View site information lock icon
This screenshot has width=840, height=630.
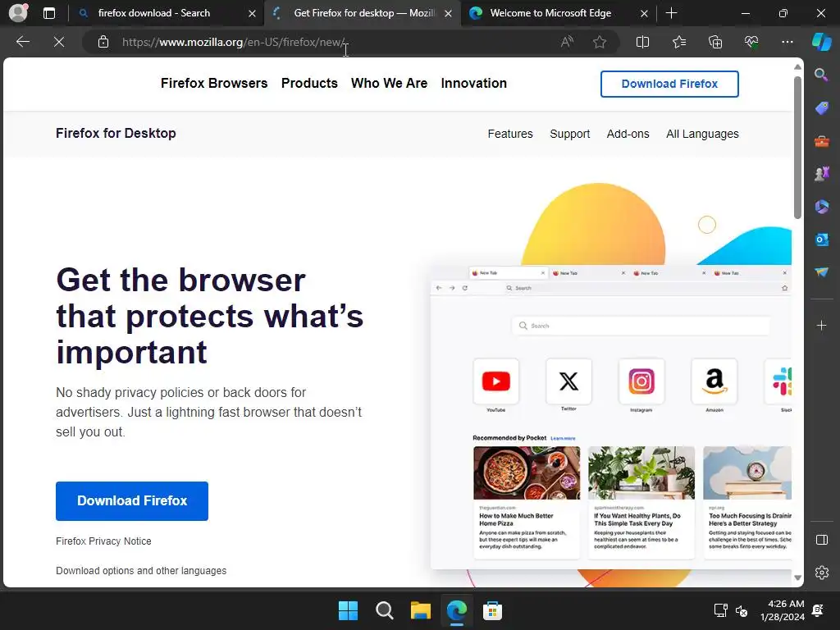[x=103, y=42]
